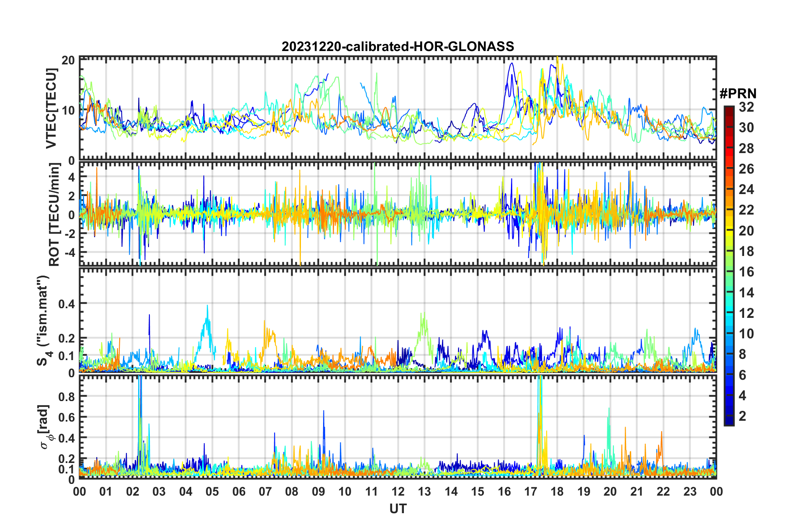This screenshot has width=796, height=532.
Task: Click label "14" on the PRN colorbar
Action: click(x=746, y=293)
